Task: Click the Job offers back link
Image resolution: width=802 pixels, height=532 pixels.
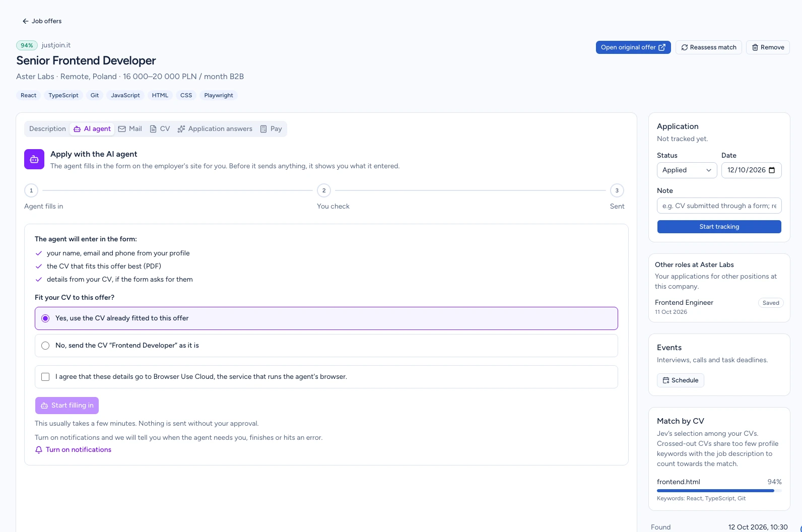Action: pos(42,21)
